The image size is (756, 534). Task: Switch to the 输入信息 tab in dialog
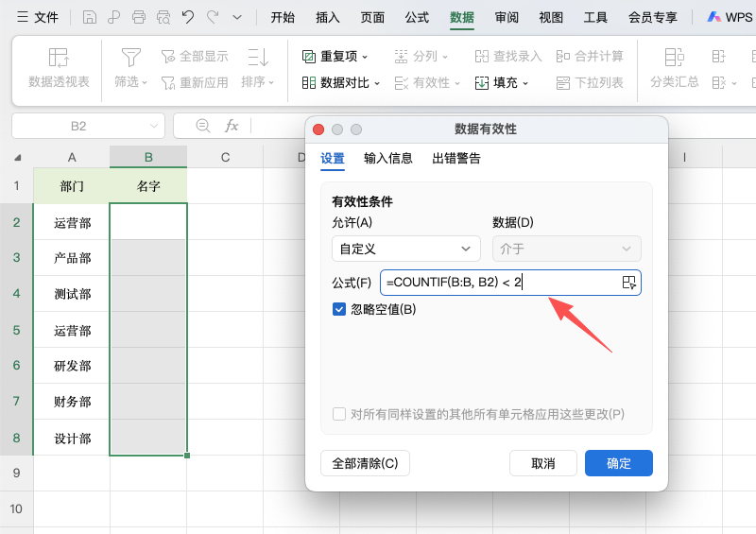[388, 158]
